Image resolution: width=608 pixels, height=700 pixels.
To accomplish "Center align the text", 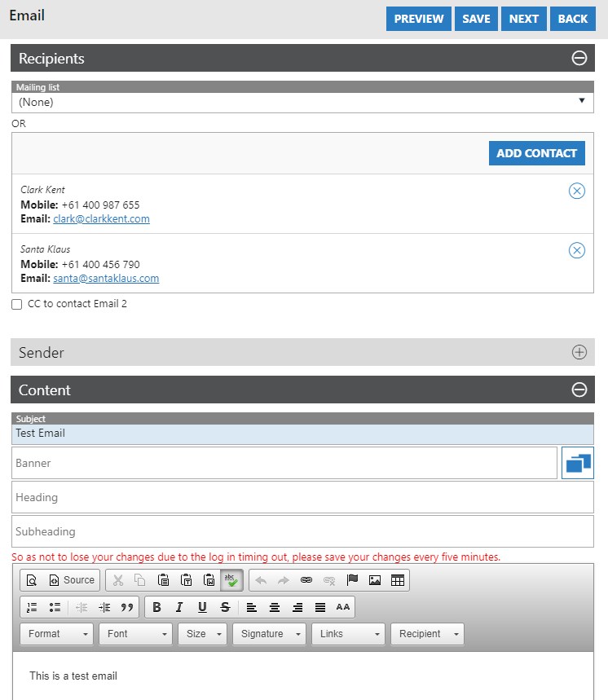I will pos(275,607).
